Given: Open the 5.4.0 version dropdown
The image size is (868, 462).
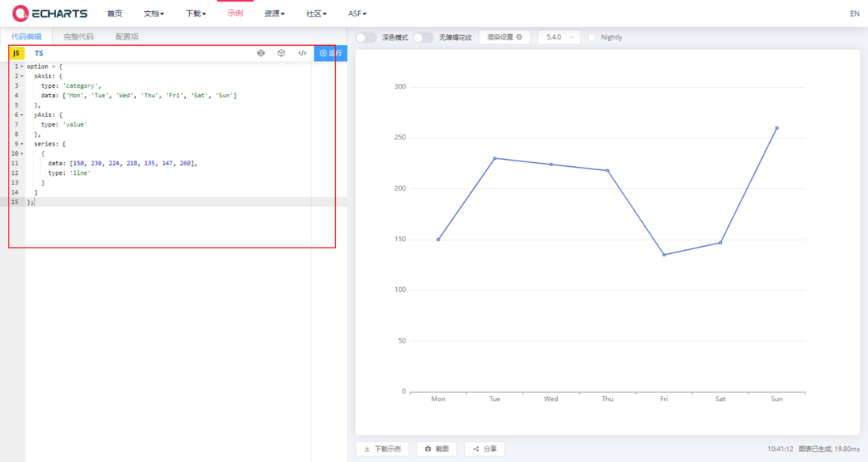Looking at the screenshot, I should coord(559,37).
